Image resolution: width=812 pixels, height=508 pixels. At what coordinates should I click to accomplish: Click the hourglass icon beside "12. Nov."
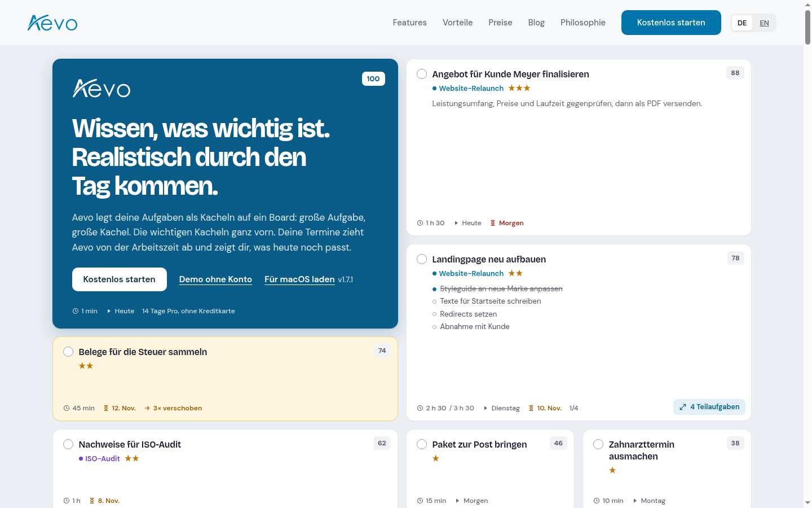click(x=106, y=408)
